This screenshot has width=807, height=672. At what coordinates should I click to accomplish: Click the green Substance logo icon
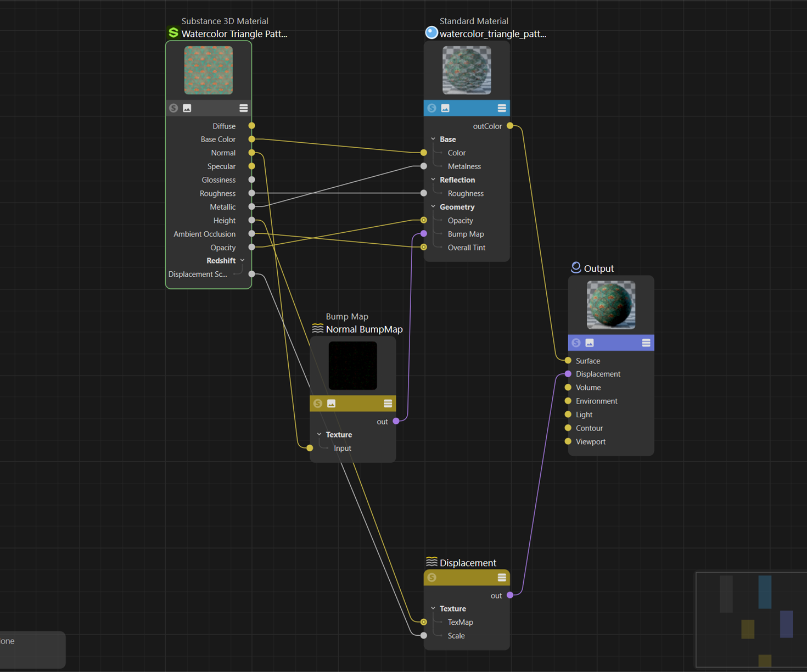coord(173,33)
